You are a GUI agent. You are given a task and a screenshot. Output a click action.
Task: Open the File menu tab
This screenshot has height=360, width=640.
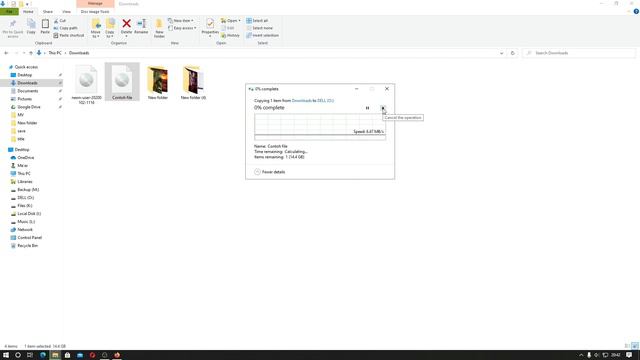pyautogui.click(x=9, y=11)
